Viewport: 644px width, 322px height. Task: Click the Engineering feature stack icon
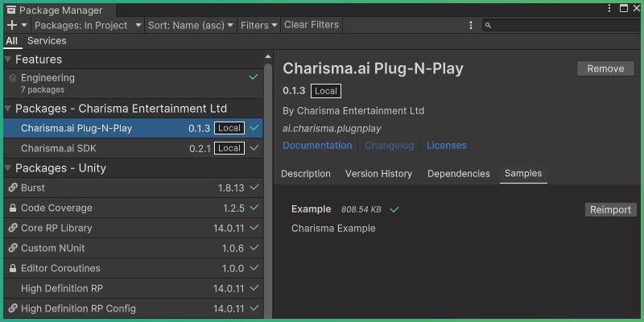(12, 78)
